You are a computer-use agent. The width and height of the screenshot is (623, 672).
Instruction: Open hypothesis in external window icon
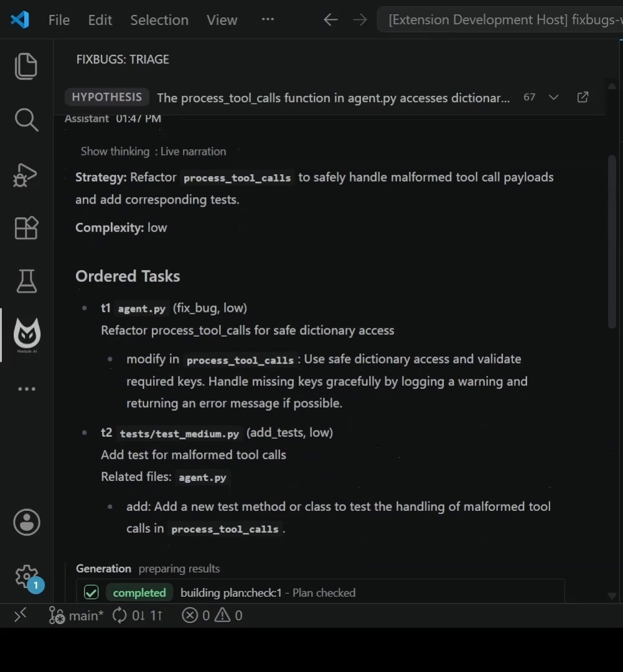coord(583,97)
